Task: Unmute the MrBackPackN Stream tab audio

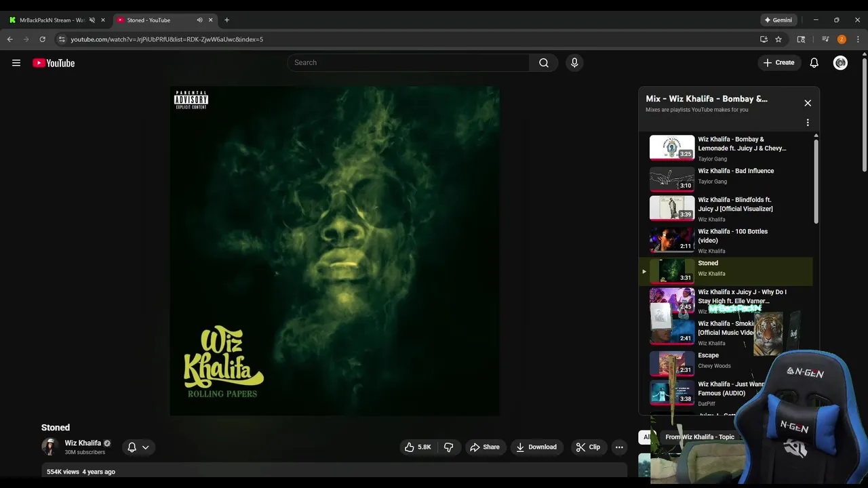Action: tap(92, 20)
